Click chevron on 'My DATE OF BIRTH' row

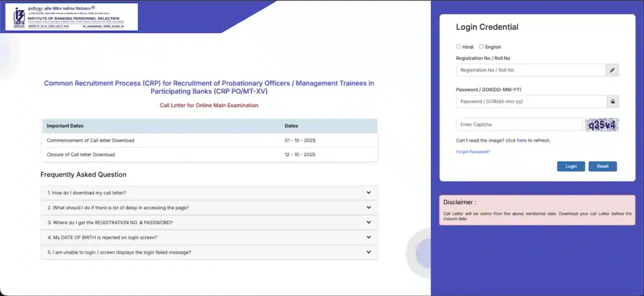coord(369,237)
